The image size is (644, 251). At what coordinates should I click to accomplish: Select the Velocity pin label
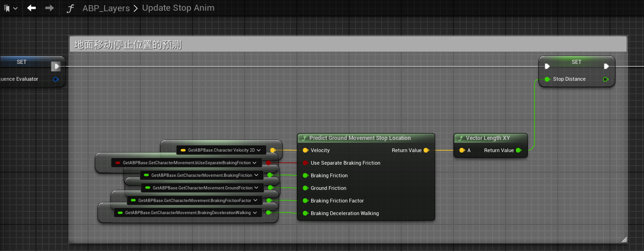pos(320,150)
